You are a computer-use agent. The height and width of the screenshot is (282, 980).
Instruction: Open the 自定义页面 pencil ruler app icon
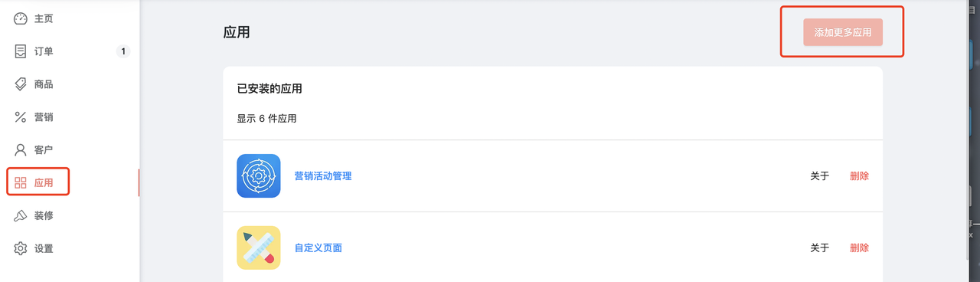pyautogui.click(x=259, y=248)
